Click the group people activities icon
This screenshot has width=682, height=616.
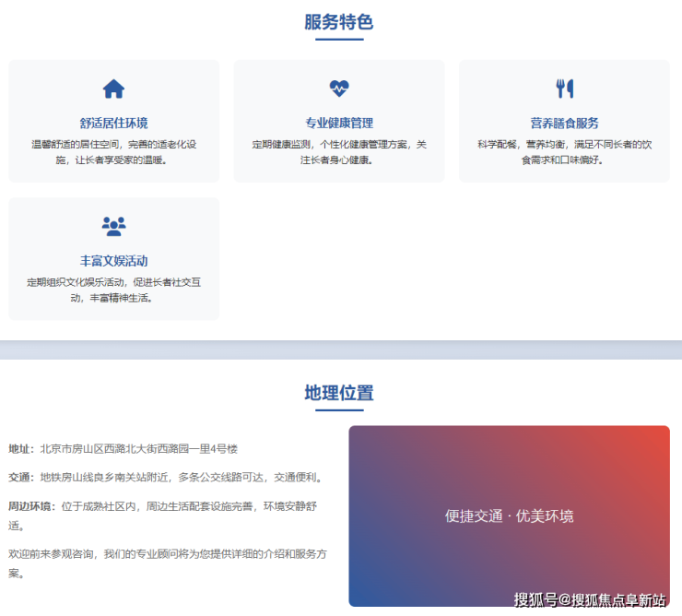pyautogui.click(x=113, y=226)
